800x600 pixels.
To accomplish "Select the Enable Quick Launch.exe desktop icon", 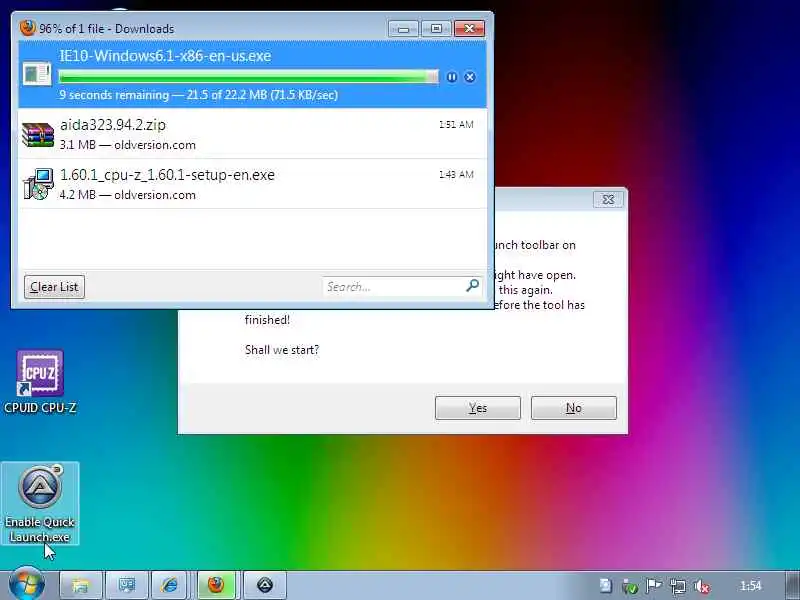I will 40,503.
